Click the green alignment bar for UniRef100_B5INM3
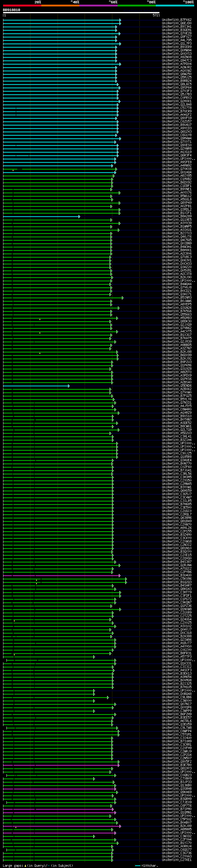The image size is (197, 868). [63, 298]
